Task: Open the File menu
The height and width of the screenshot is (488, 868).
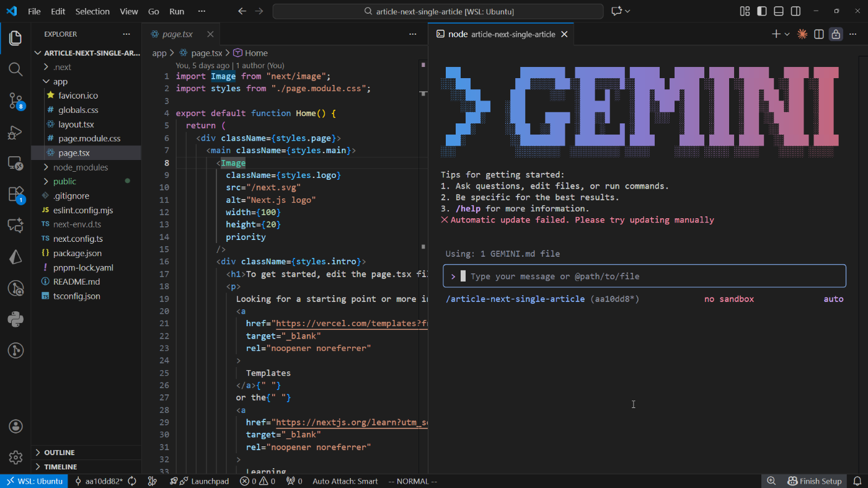Action: point(34,11)
